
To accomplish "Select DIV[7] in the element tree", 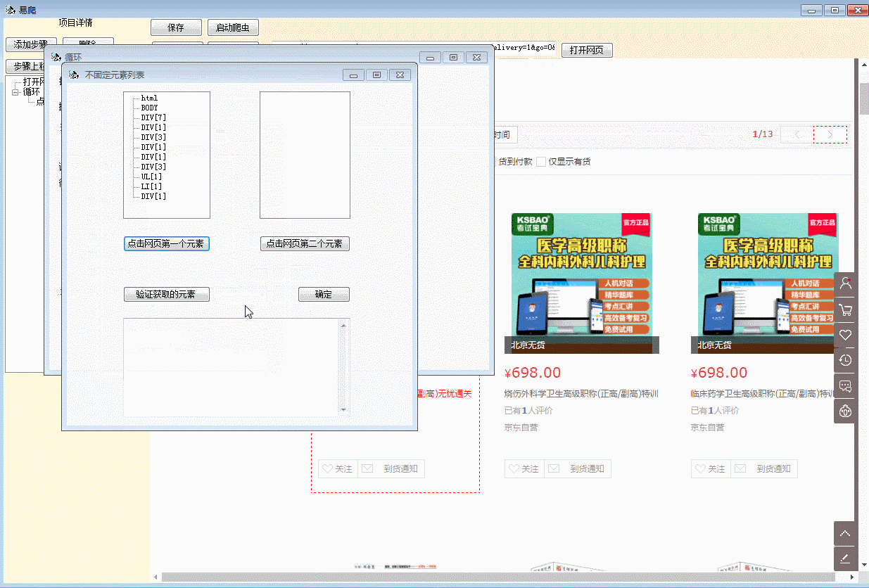I will point(153,117).
